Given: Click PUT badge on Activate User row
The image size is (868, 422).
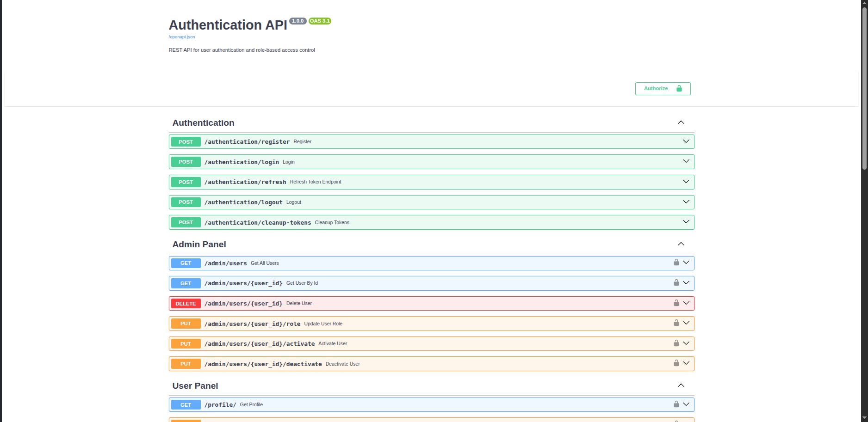Looking at the screenshot, I should (x=186, y=344).
